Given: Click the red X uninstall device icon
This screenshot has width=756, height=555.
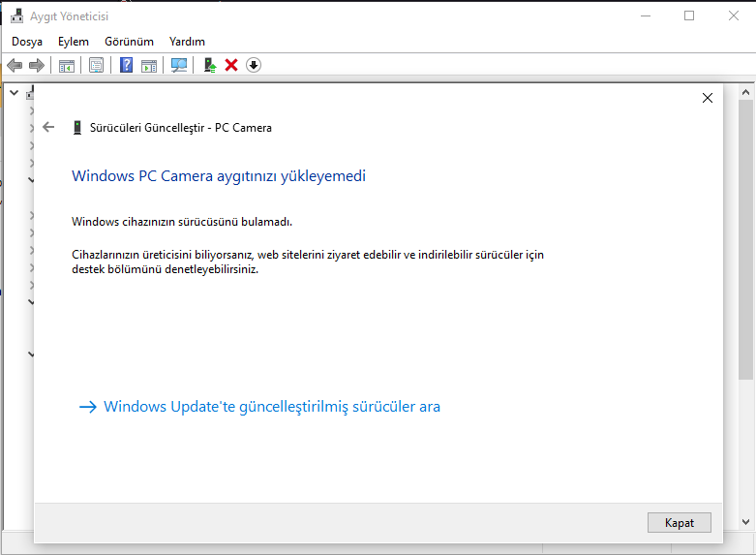Looking at the screenshot, I should pos(231,65).
